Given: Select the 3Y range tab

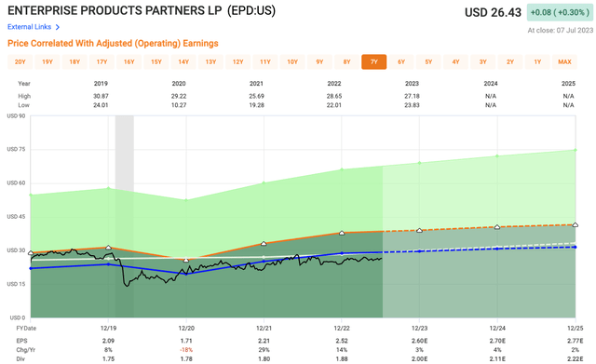Looking at the screenshot, I should tap(483, 62).
